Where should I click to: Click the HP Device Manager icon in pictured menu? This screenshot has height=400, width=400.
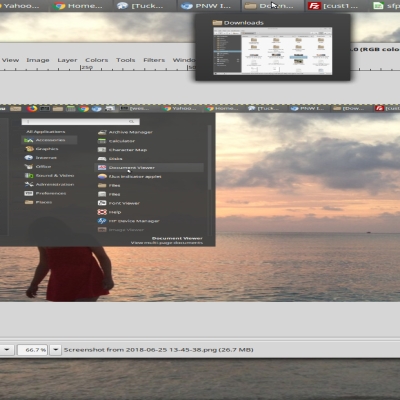pos(102,221)
